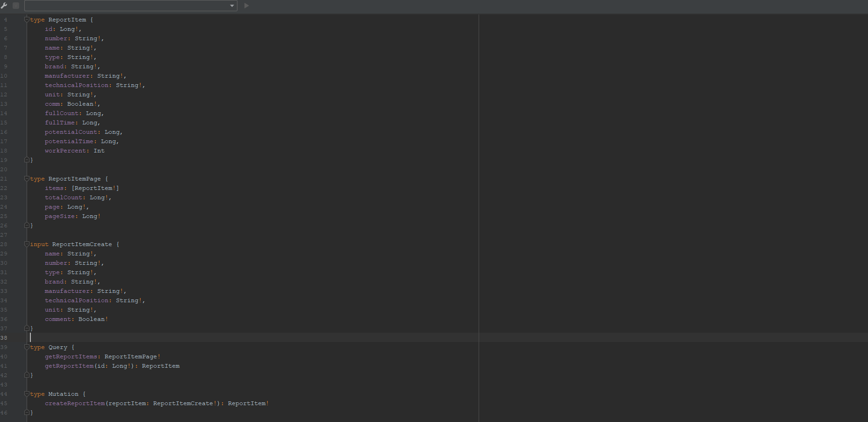Viewport: 868px width, 422px height.
Task: Click 'manufacturer' field on line 10
Action: 67,76
